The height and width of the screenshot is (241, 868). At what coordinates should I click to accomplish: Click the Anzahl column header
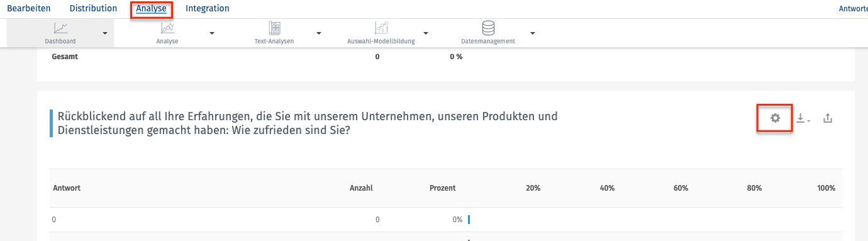pyautogui.click(x=361, y=188)
